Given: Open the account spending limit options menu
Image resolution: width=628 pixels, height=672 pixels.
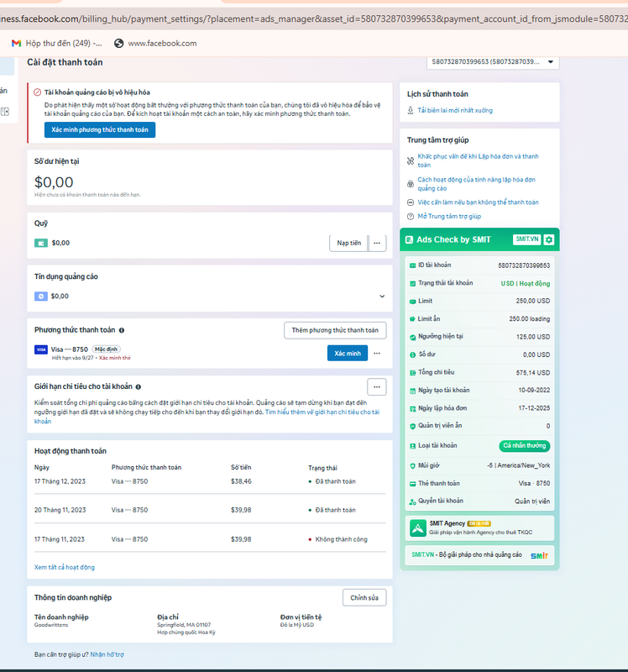Looking at the screenshot, I should point(377,387).
